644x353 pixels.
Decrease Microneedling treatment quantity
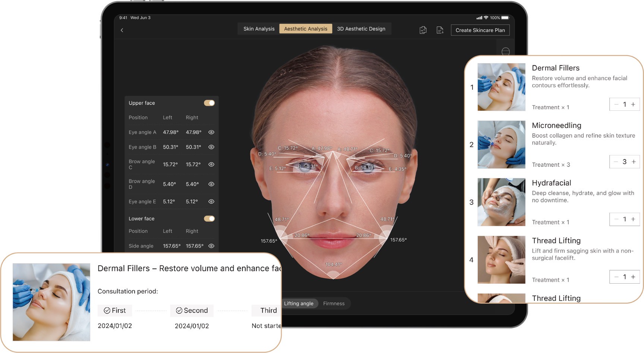pos(616,162)
